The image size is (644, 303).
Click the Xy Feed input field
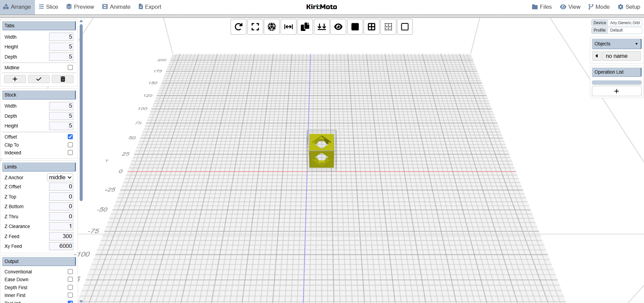click(61, 246)
